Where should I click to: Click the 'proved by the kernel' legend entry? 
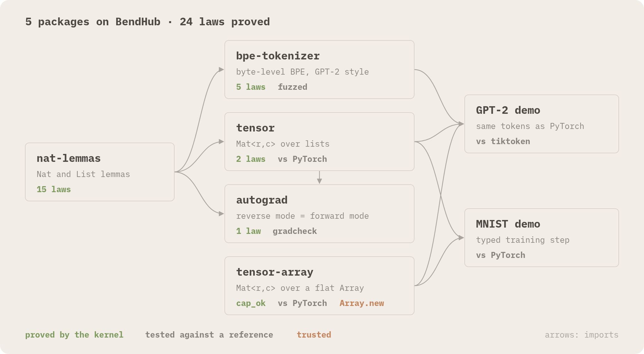pos(74,335)
